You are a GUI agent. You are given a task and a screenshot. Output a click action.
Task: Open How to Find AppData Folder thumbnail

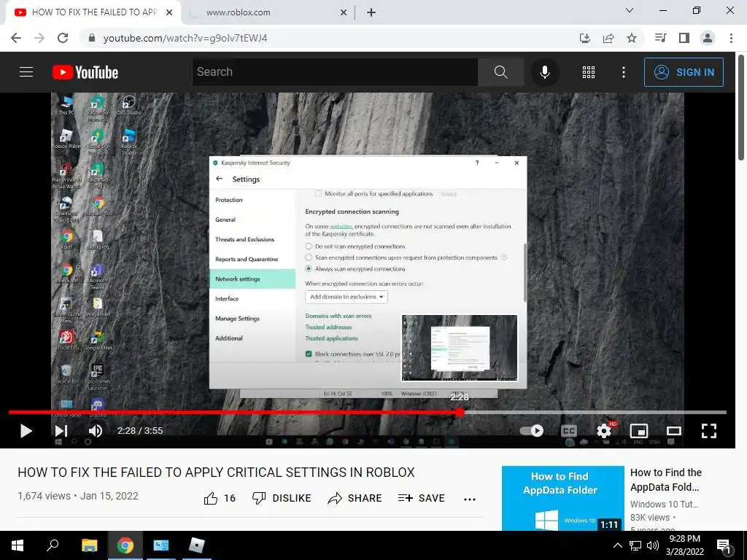tap(562, 498)
